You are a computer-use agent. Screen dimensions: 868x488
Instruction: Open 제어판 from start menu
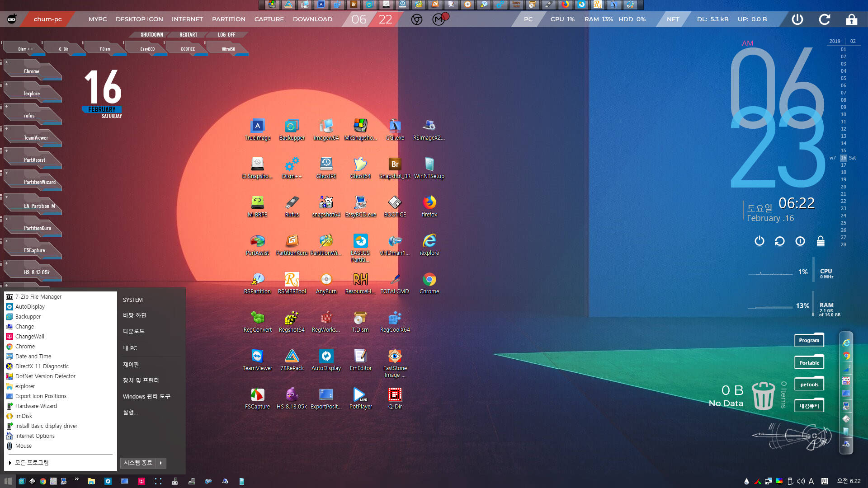click(131, 365)
